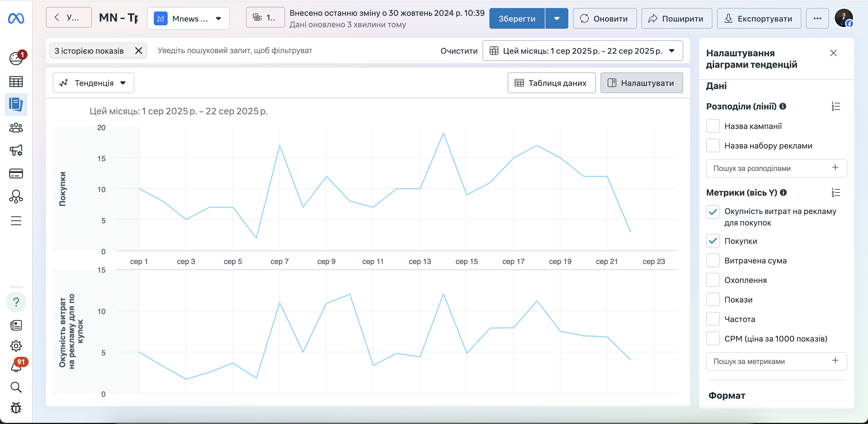
Task: Enable the Назва кампанії breakdown checkbox
Action: tap(713, 126)
